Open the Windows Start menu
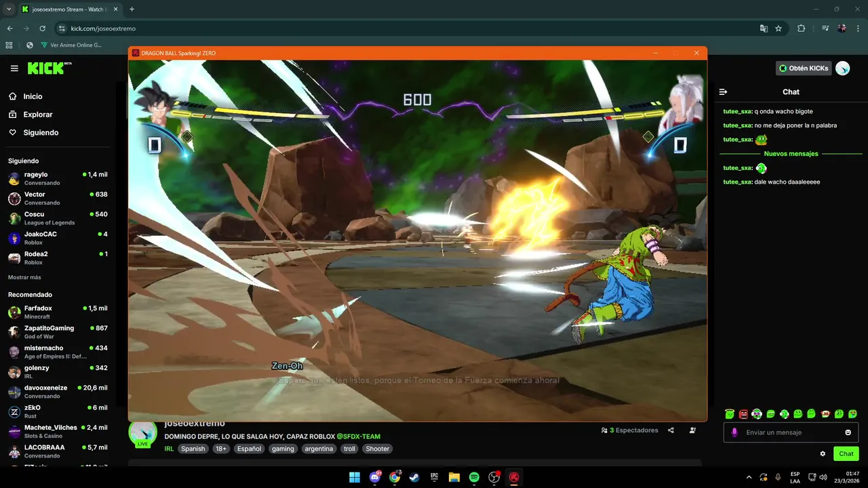This screenshot has width=868, height=488. tap(355, 477)
